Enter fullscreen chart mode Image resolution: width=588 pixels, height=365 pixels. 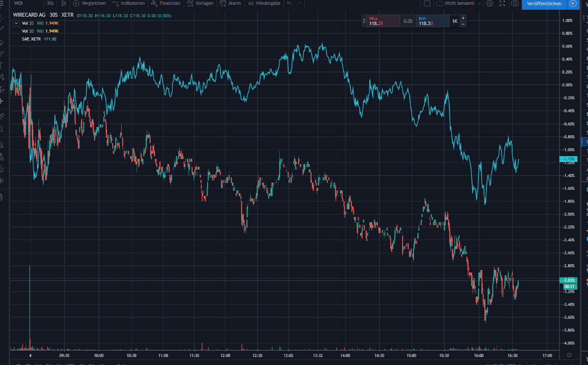[502, 4]
